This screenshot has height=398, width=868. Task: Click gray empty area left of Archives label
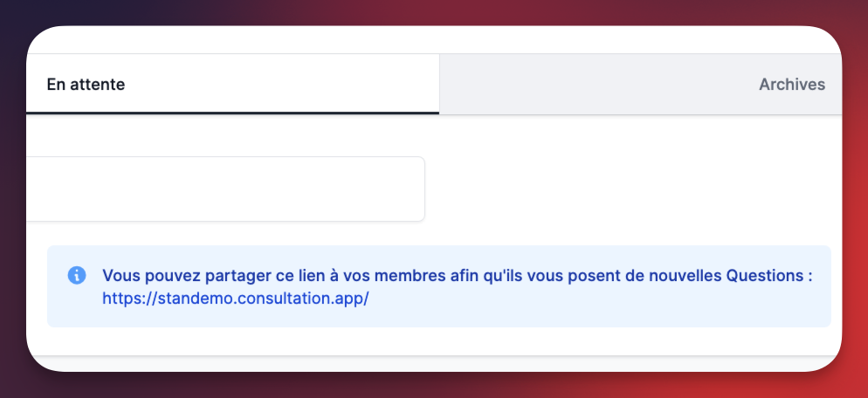594,85
